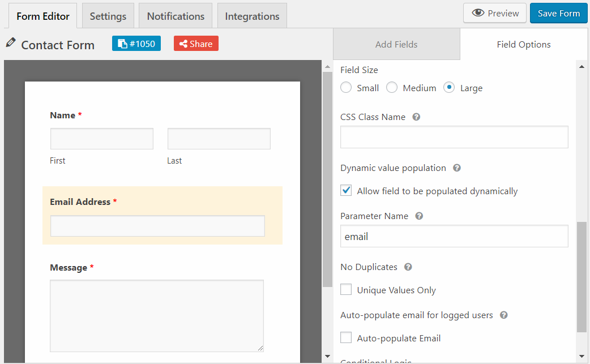Viewport: 590px width, 364px height.
Task: Uncheck Allow field to be populated dynamically
Action: pos(346,190)
